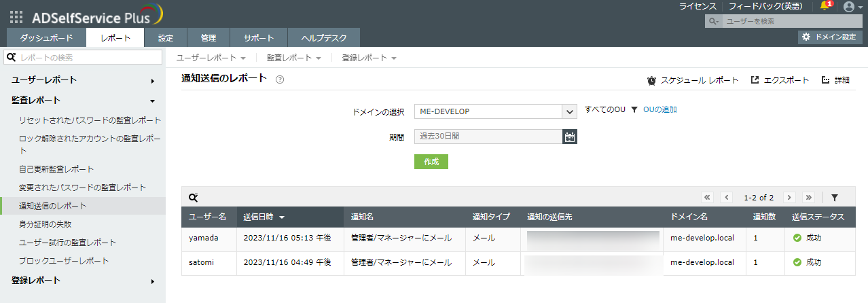
Task: Click the 送信ステータス column header
Action: 819,217
